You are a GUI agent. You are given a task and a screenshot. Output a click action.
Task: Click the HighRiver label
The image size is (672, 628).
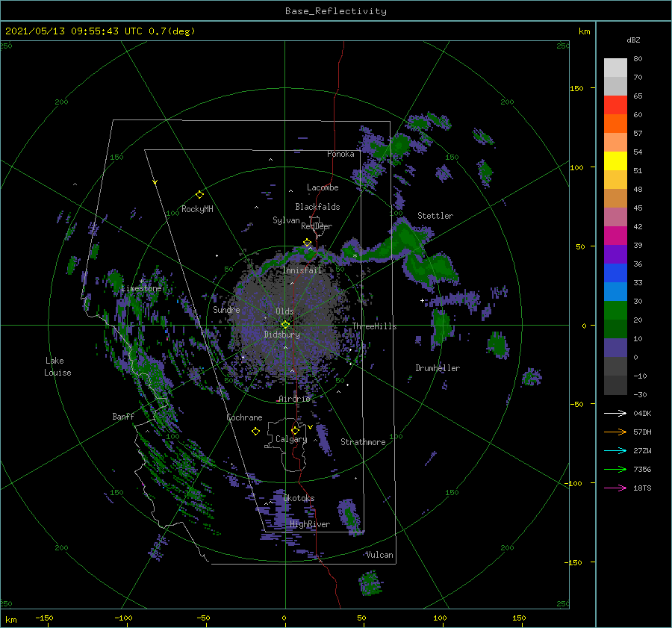[x=310, y=524]
